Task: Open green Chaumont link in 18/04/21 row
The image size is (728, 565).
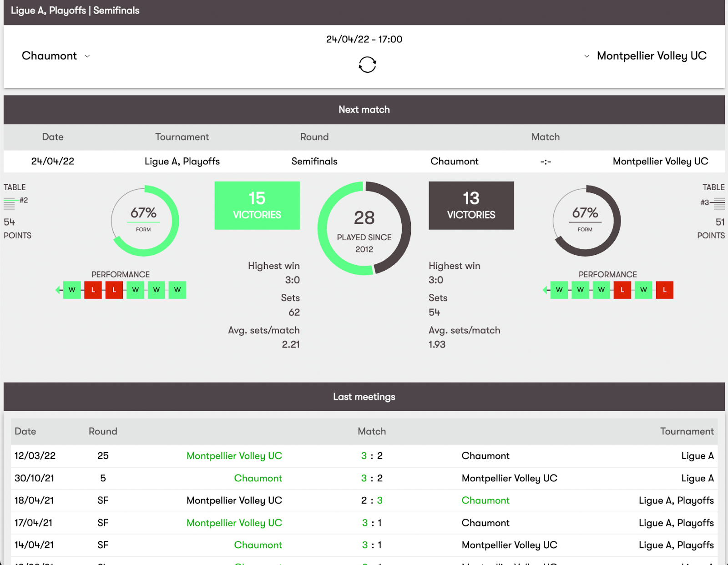Action: point(485,500)
